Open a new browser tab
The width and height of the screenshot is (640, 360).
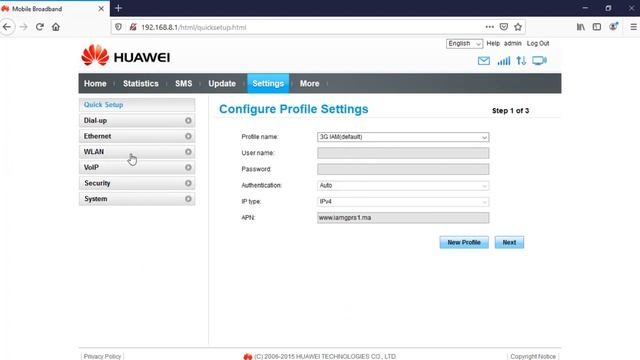(118, 8)
